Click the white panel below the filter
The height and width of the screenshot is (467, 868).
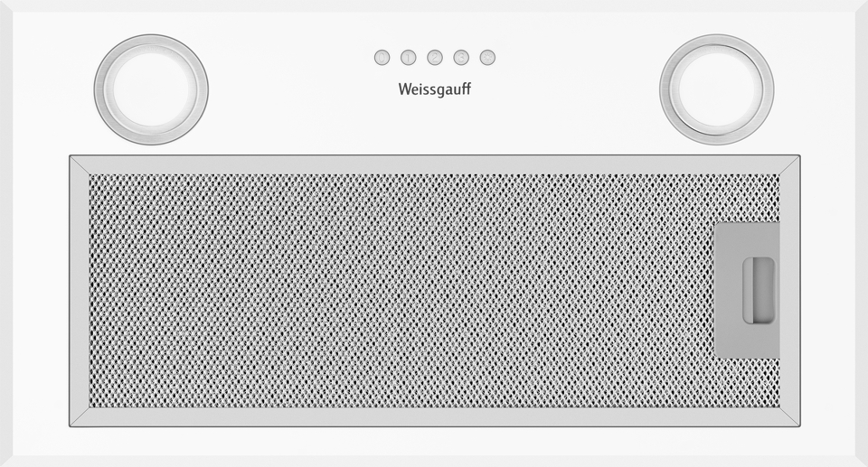pos(435,442)
